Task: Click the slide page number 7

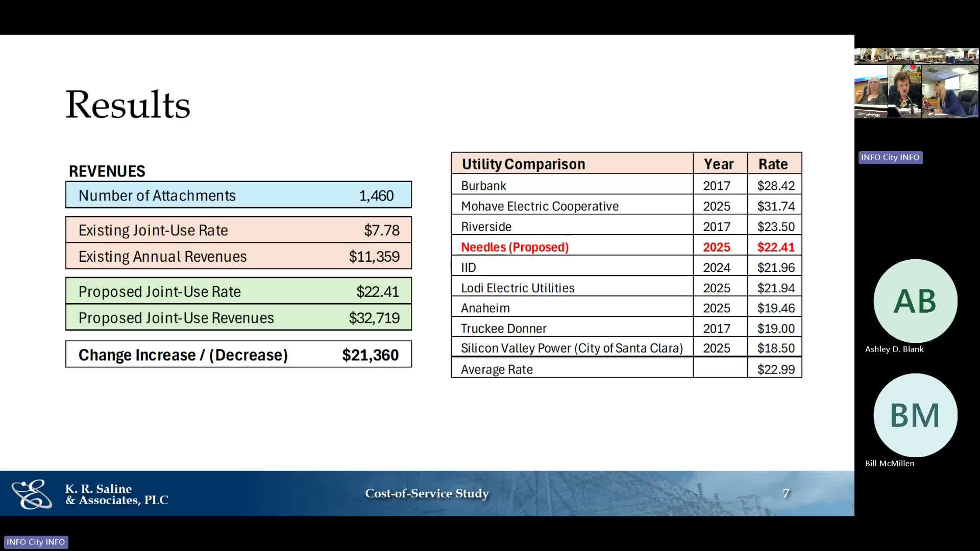Action: pyautogui.click(x=786, y=493)
